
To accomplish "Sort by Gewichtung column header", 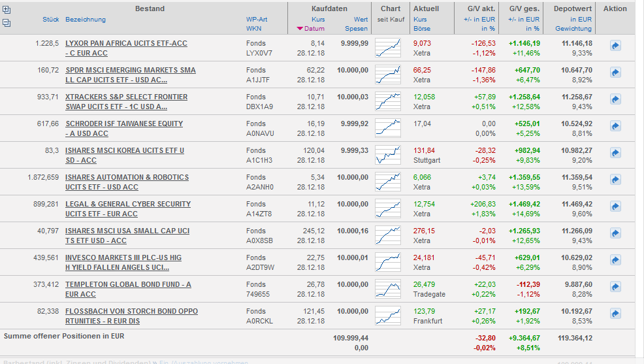I will [x=573, y=29].
